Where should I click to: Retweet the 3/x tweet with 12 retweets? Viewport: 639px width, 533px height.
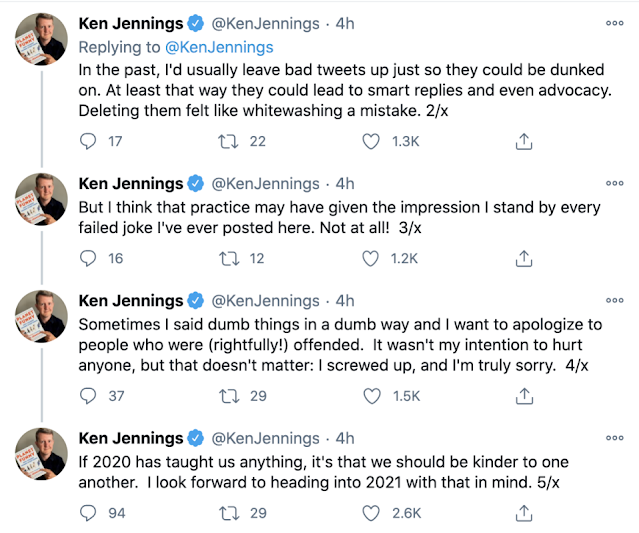[228, 258]
